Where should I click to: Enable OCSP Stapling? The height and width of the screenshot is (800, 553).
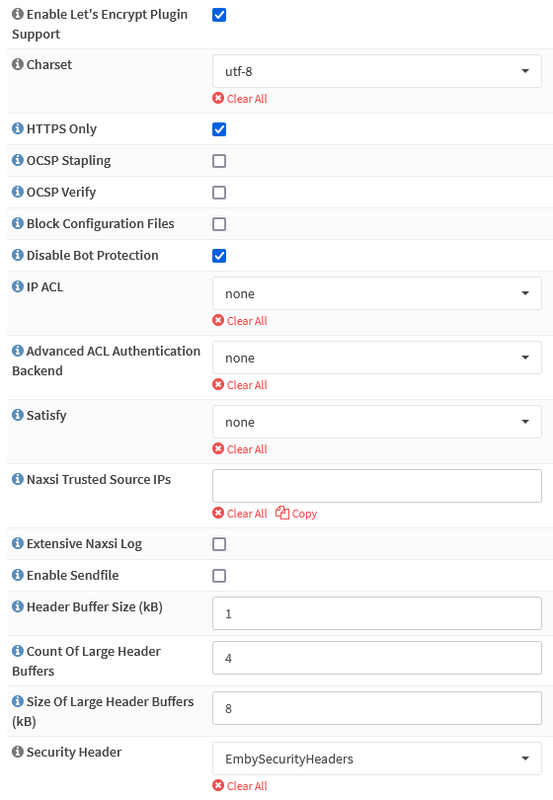click(x=219, y=161)
